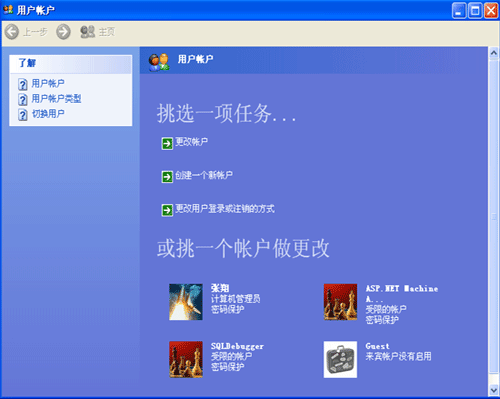Click help icon next to 用户帐户 in sidebar
Screen dimensions: 500x399
23,85
